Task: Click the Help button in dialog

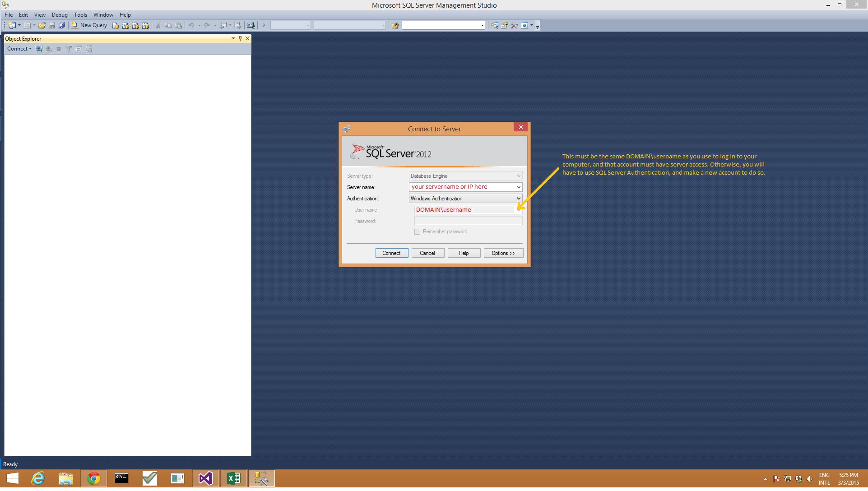Action: point(464,253)
